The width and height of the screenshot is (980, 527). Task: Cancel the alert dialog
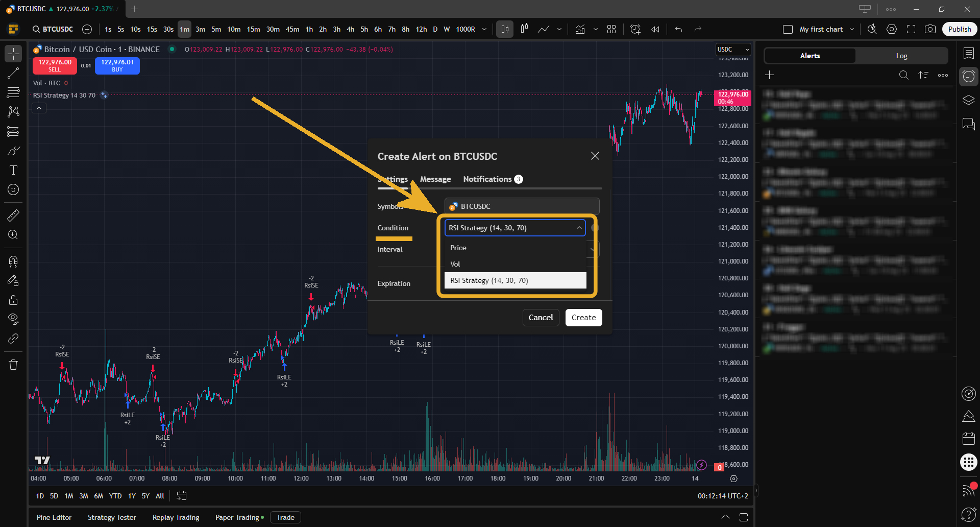[x=541, y=317]
